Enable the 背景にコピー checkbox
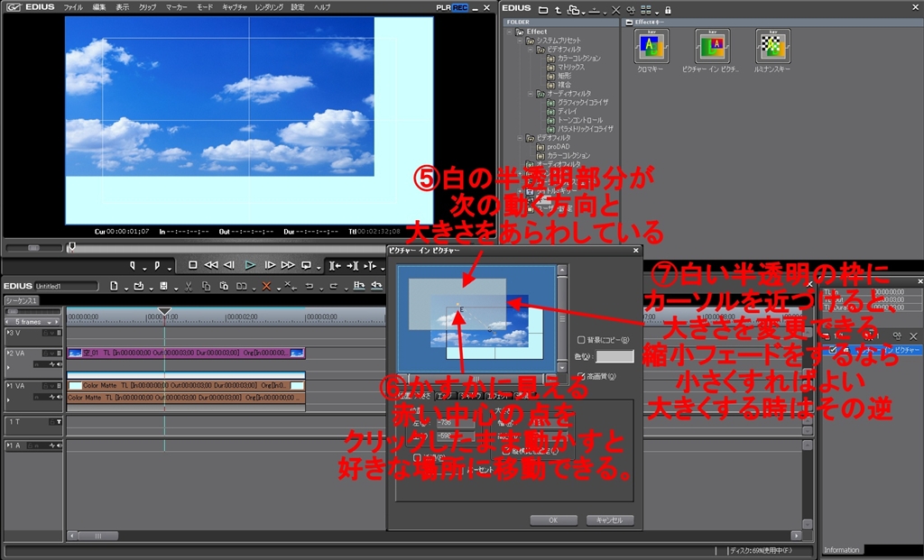This screenshot has height=560, width=924. (x=580, y=341)
